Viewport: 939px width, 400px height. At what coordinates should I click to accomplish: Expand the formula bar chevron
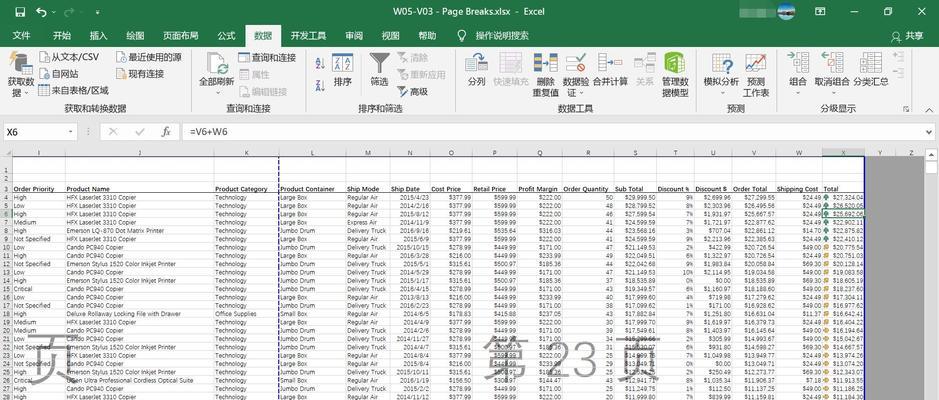click(x=929, y=132)
